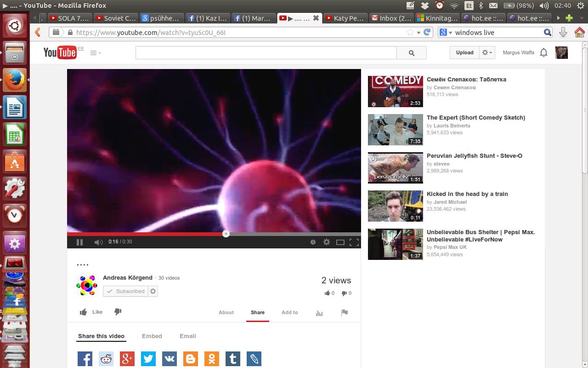
Task: Open YouTube notifications bell
Action: [x=543, y=52]
